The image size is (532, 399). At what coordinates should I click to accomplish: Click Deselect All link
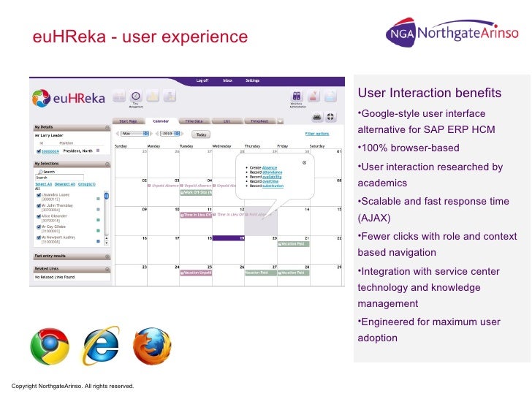point(65,184)
